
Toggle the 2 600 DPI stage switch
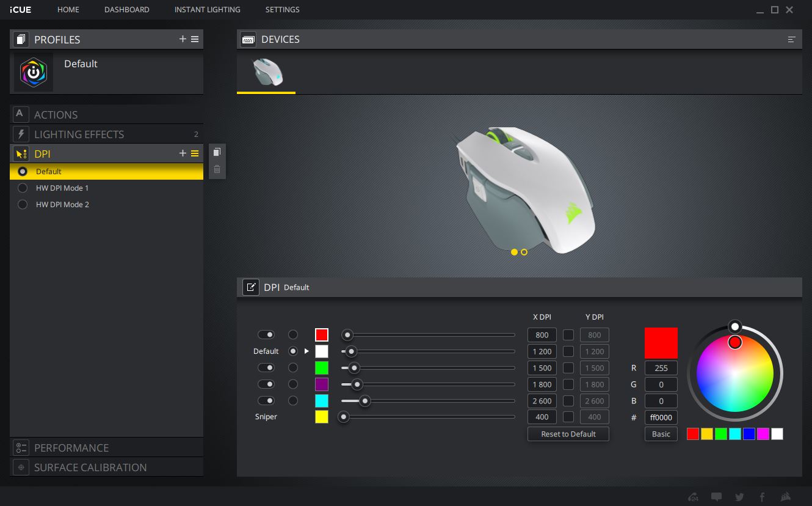[266, 401]
